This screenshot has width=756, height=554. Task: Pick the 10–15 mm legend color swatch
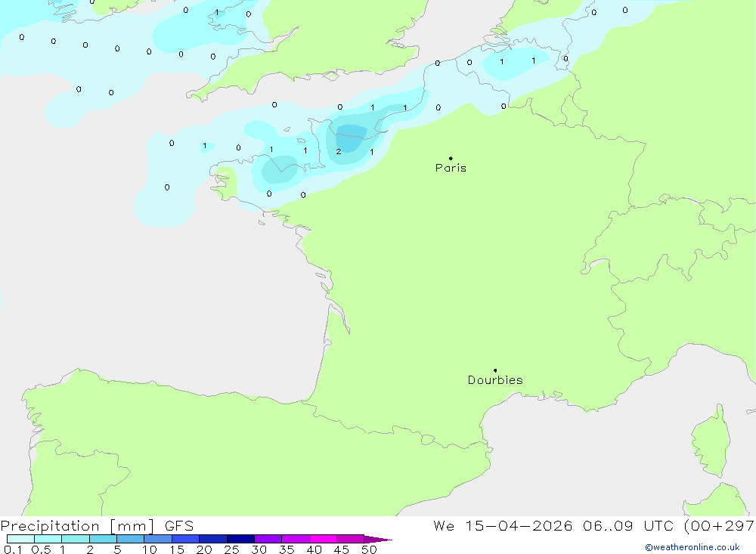[x=158, y=539]
